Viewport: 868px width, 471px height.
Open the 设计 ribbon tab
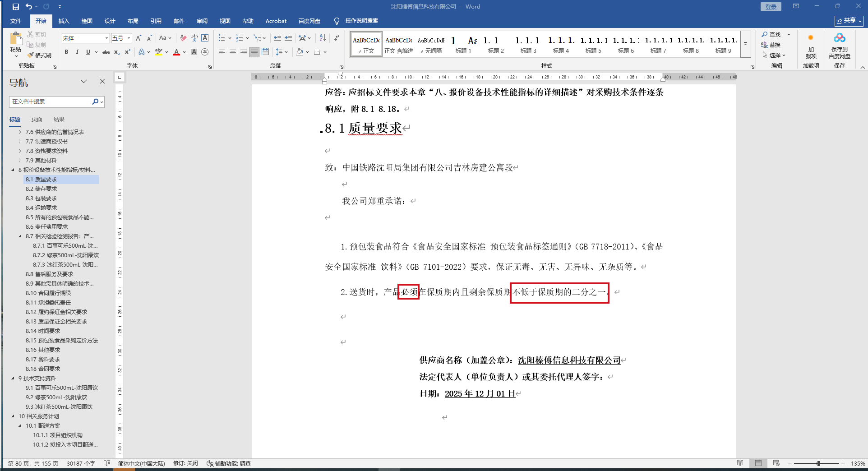(x=110, y=21)
